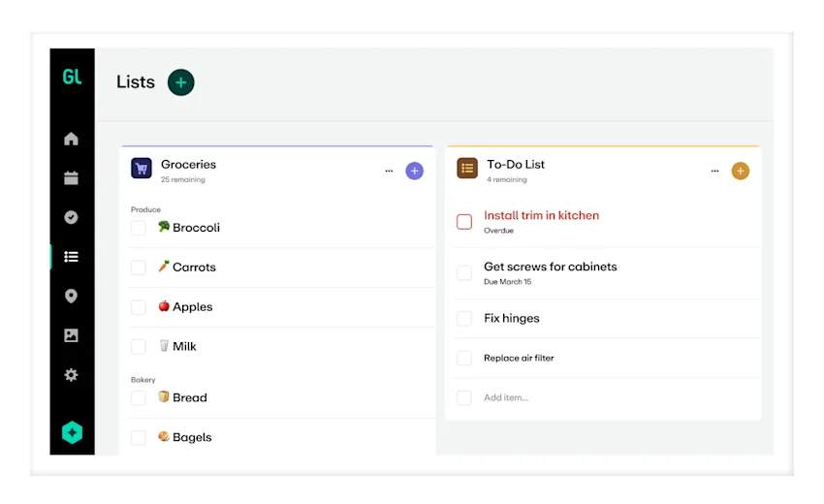Open the Calendar from sidebar
Viewport: 824px width, 504px height.
(71, 177)
